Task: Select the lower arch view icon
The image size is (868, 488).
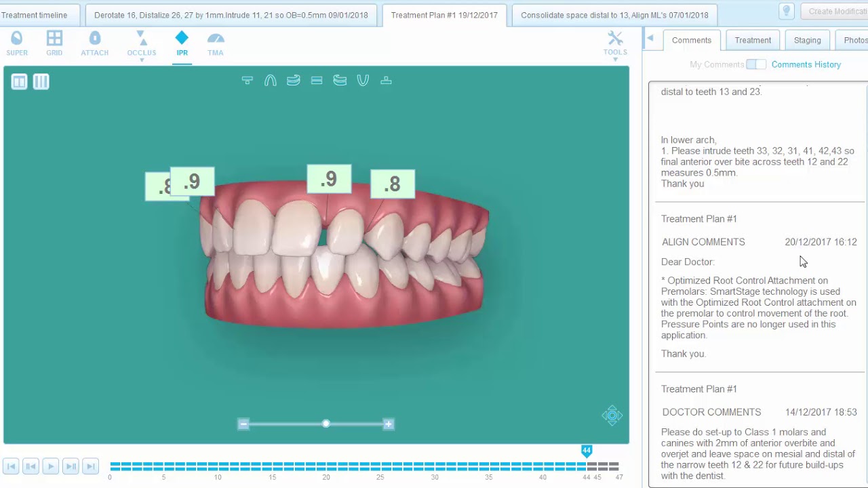Action: click(363, 81)
